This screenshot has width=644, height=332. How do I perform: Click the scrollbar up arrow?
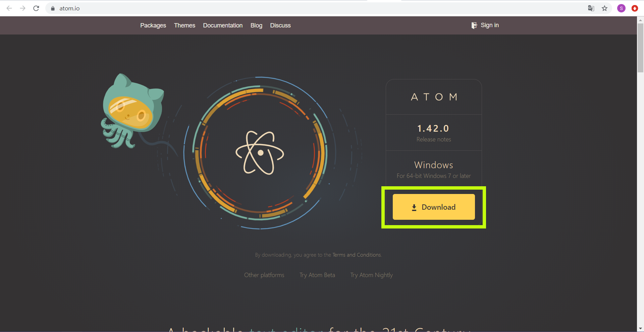(640, 20)
